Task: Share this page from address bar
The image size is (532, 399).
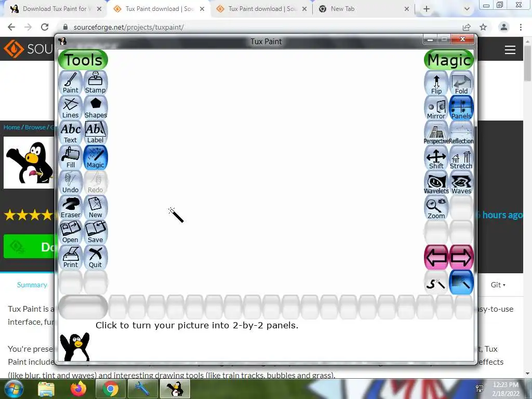Action: pyautogui.click(x=467, y=27)
